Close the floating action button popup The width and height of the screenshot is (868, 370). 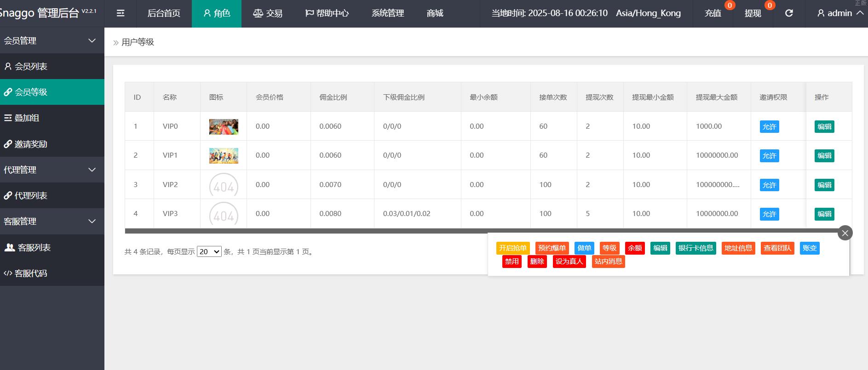point(845,233)
